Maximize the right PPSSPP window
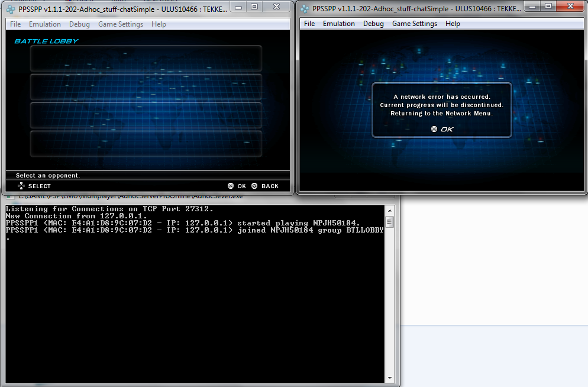This screenshot has width=588, height=387. [x=549, y=7]
